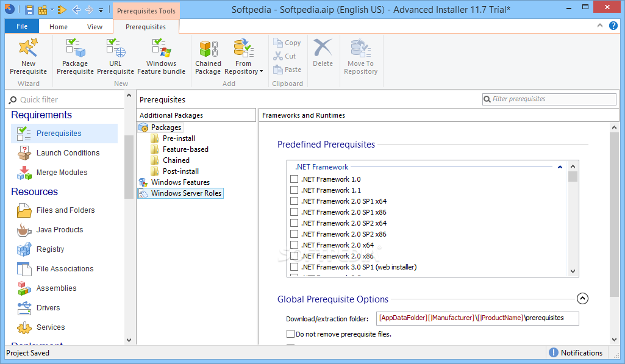Add a Package Prerequisite
The width and height of the screenshot is (625, 364).
75,57
